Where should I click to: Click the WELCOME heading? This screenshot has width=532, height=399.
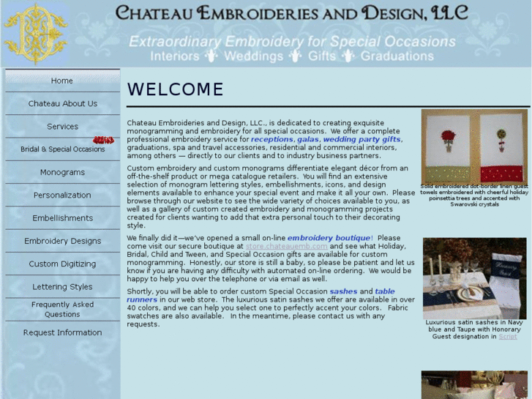pyautogui.click(x=175, y=89)
